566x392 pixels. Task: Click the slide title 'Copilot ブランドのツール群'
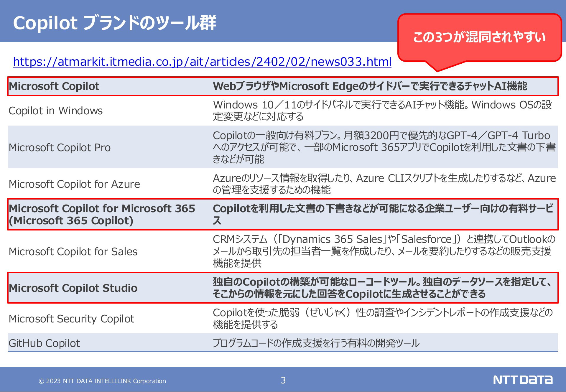click(115, 23)
